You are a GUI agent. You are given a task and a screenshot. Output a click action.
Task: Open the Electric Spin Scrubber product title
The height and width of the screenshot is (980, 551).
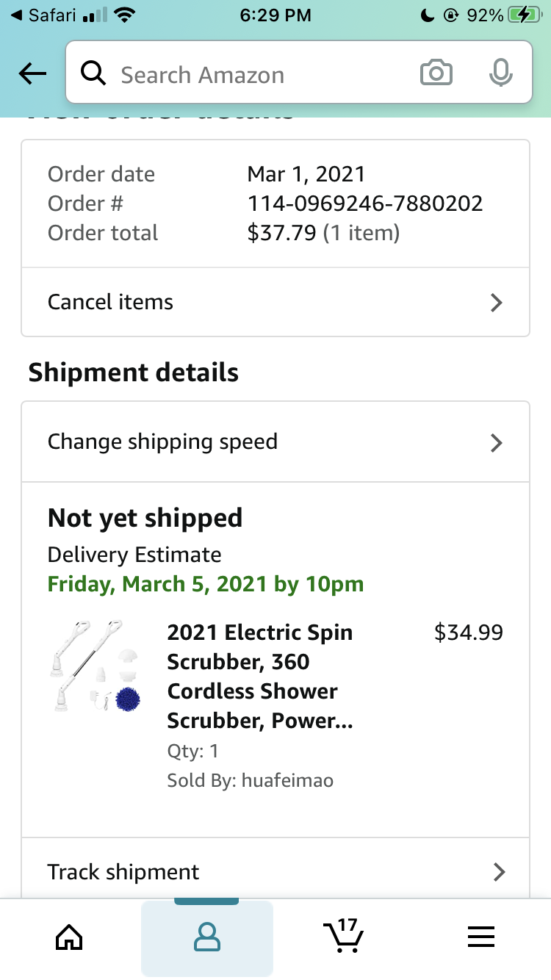[260, 677]
